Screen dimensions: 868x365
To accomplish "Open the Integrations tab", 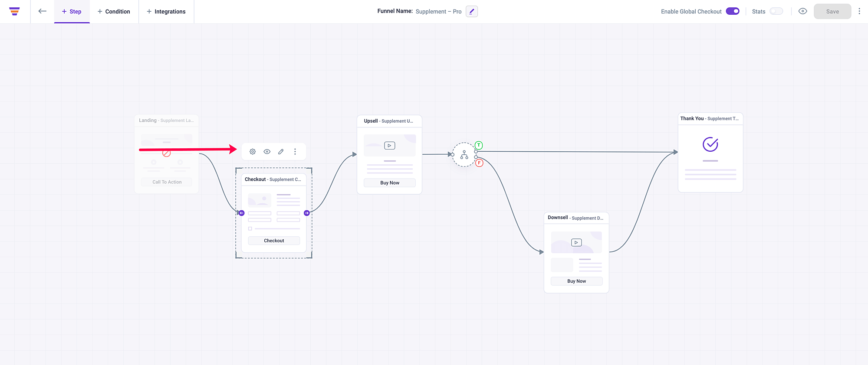I will click(x=166, y=12).
